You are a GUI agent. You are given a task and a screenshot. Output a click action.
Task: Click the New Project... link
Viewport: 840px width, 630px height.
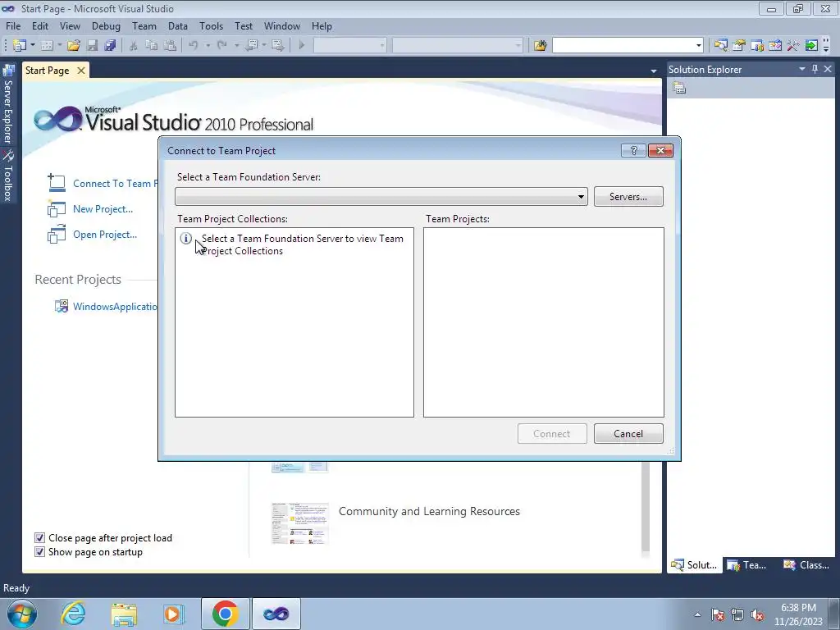point(103,209)
